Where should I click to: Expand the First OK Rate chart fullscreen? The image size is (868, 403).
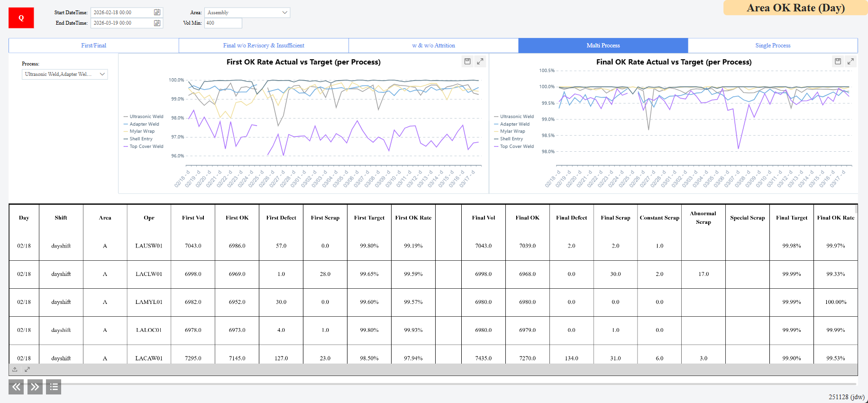(480, 61)
